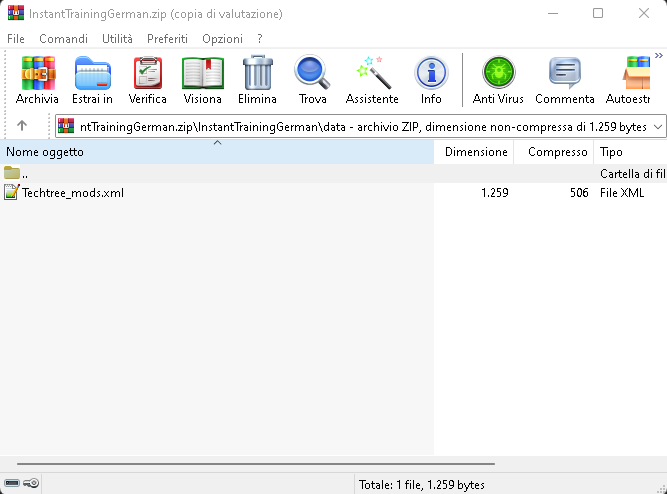Click the WinRAR title bar icon
The height and width of the screenshot is (494, 667).
(16, 13)
